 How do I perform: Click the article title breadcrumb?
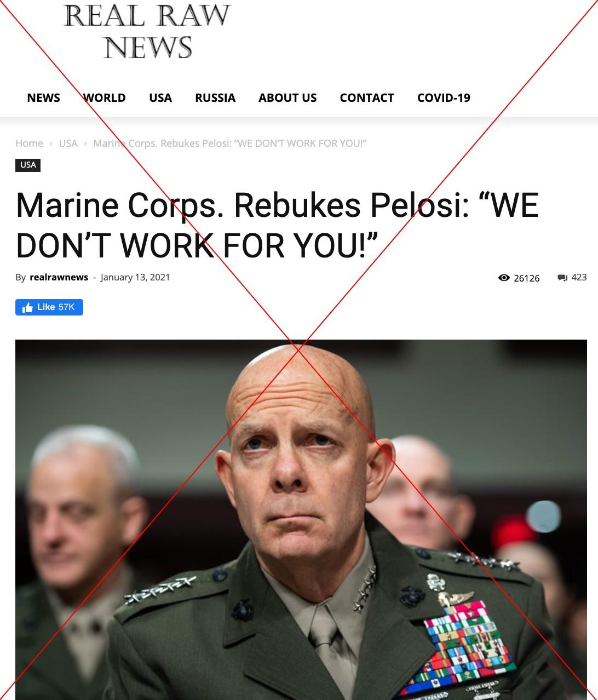point(229,144)
